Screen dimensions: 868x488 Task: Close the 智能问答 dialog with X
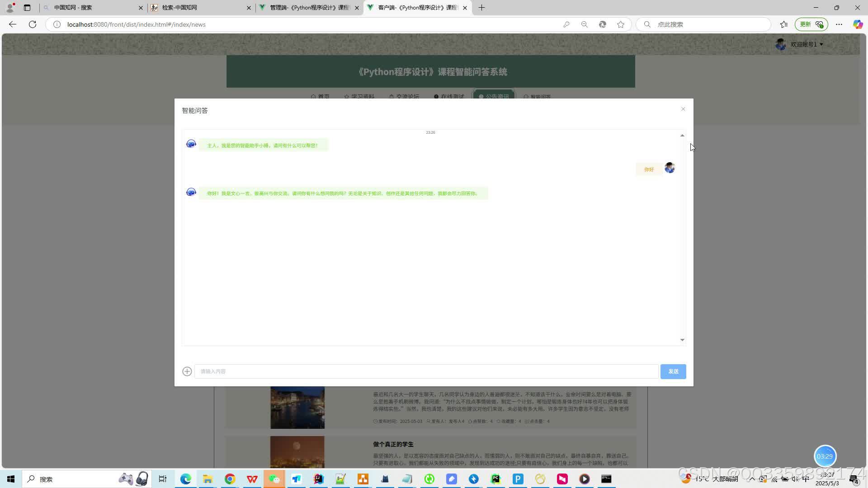pos(683,109)
